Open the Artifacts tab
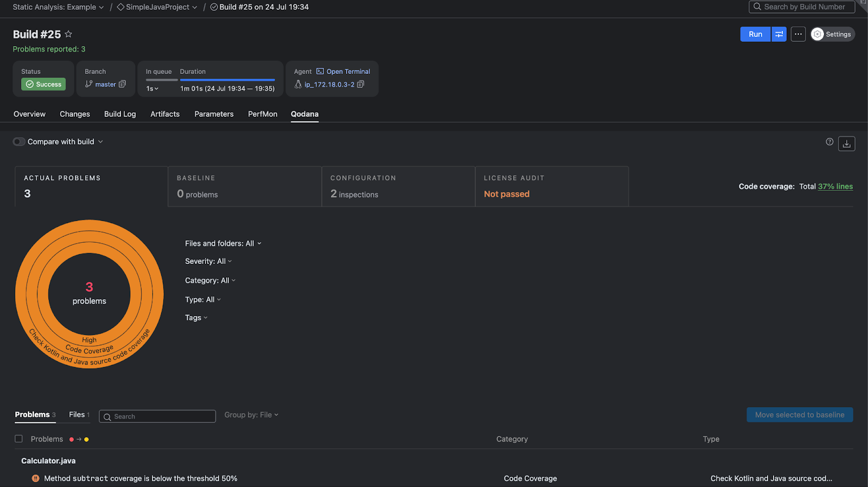The width and height of the screenshot is (868, 487). (165, 114)
